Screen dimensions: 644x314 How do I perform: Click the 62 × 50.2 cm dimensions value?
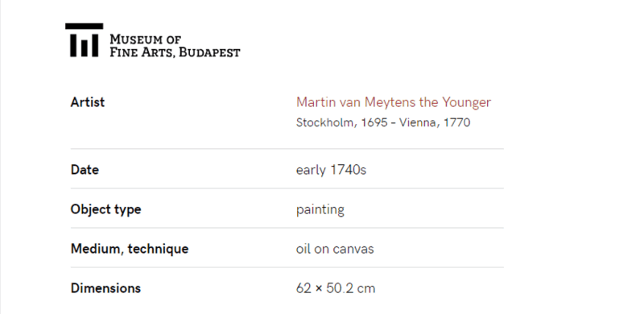coord(336,288)
